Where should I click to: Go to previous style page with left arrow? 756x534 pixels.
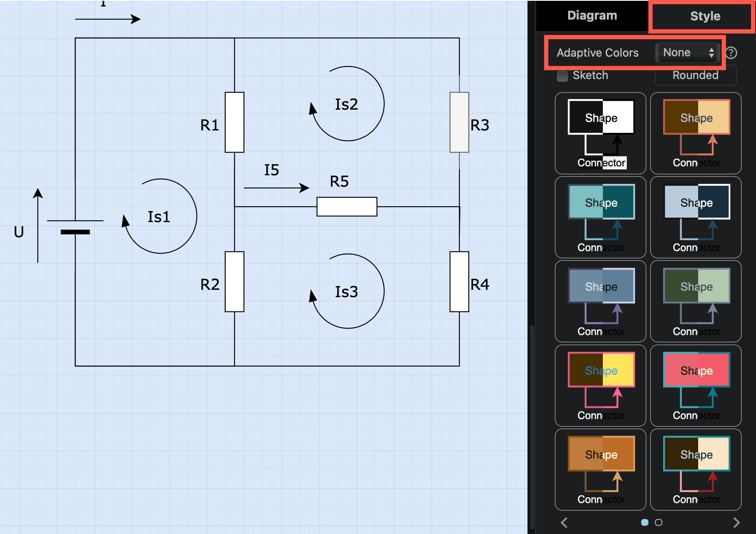click(564, 522)
